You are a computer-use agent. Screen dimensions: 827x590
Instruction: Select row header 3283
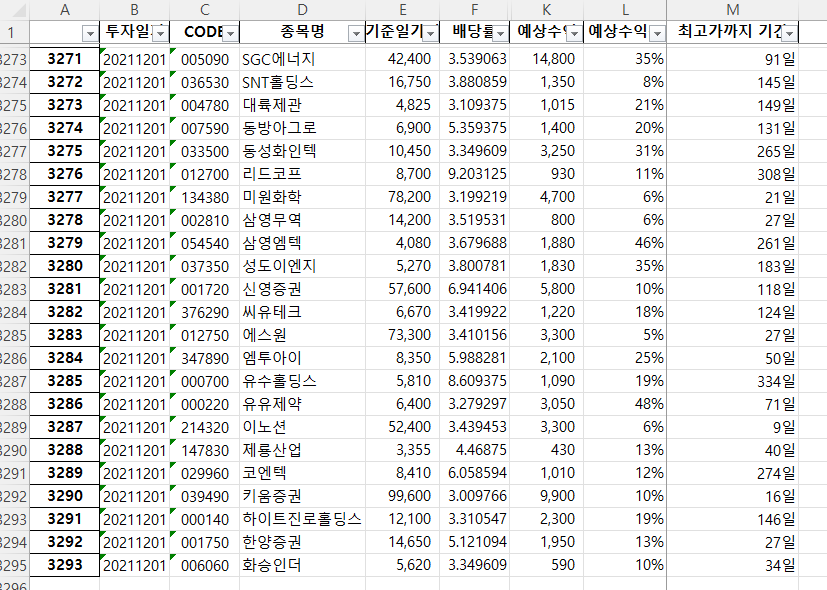coord(14,289)
